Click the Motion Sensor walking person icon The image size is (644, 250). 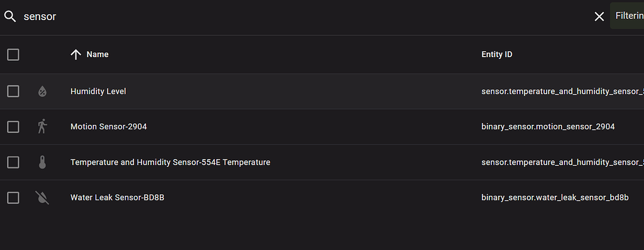pyautogui.click(x=42, y=127)
